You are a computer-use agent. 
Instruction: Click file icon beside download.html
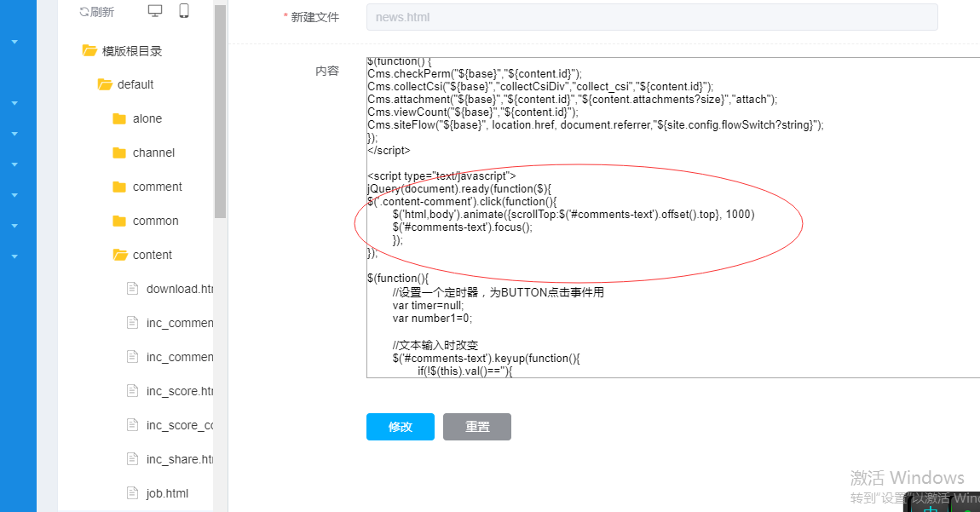132,288
